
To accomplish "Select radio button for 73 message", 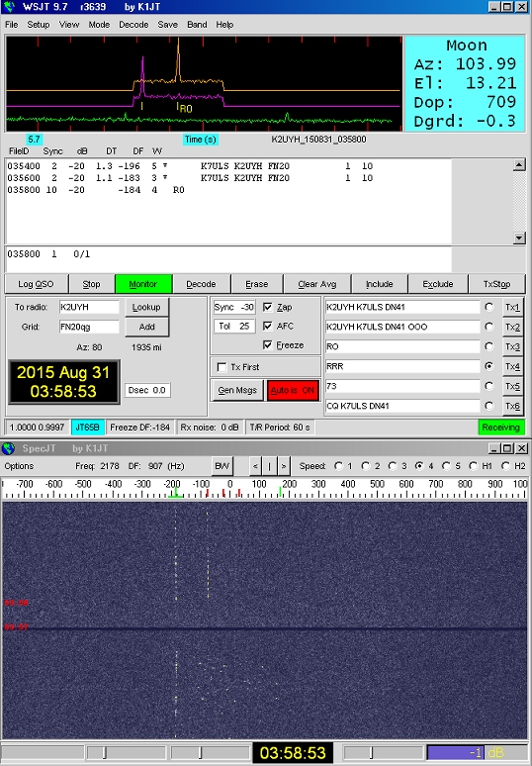I will (488, 386).
